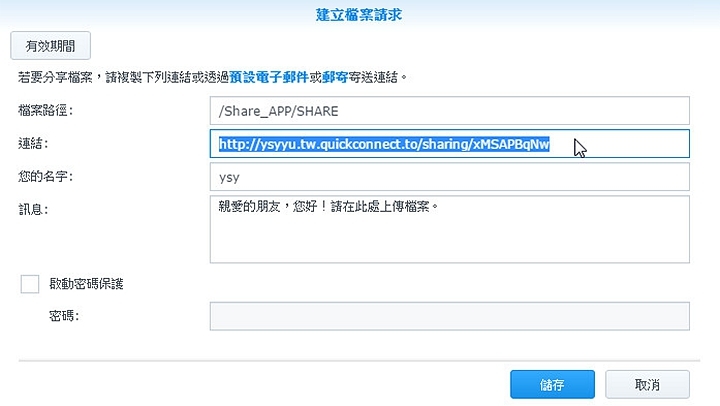Click the 訊息 label
Screen dimensions: 720x406
[x=33, y=209]
